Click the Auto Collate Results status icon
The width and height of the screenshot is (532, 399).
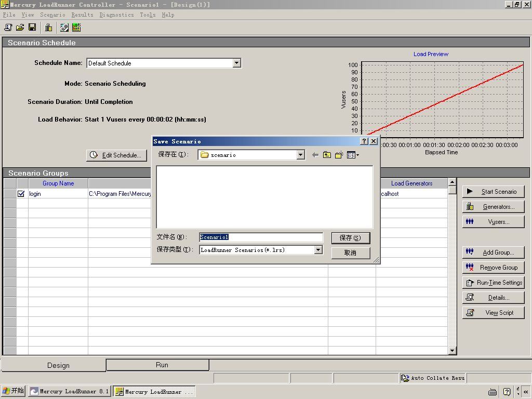pos(405,378)
